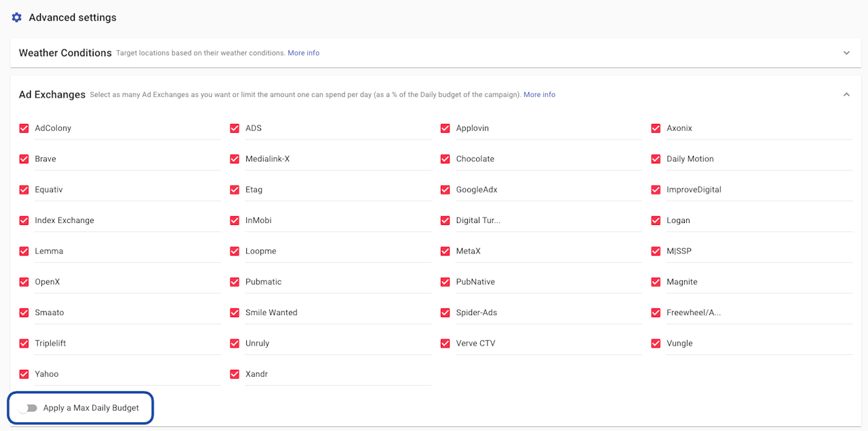The image size is (868, 431).
Task: Uncheck the AdColony exchange
Action: tap(24, 128)
